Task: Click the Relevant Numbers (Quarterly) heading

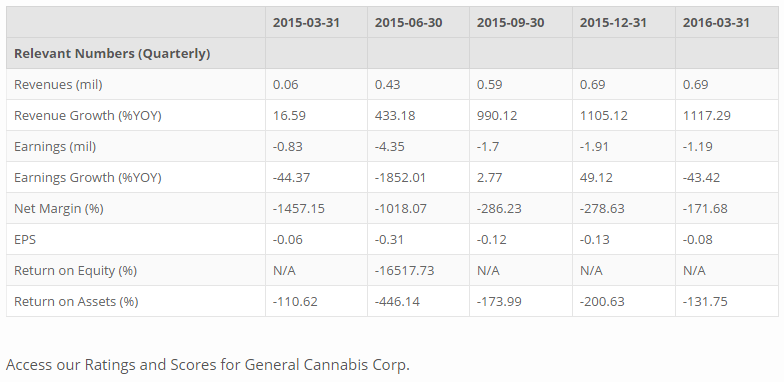Action: coord(112,54)
